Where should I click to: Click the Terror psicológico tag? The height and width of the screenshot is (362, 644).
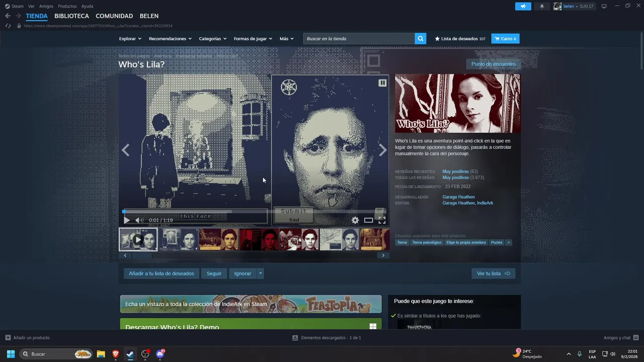427,242
